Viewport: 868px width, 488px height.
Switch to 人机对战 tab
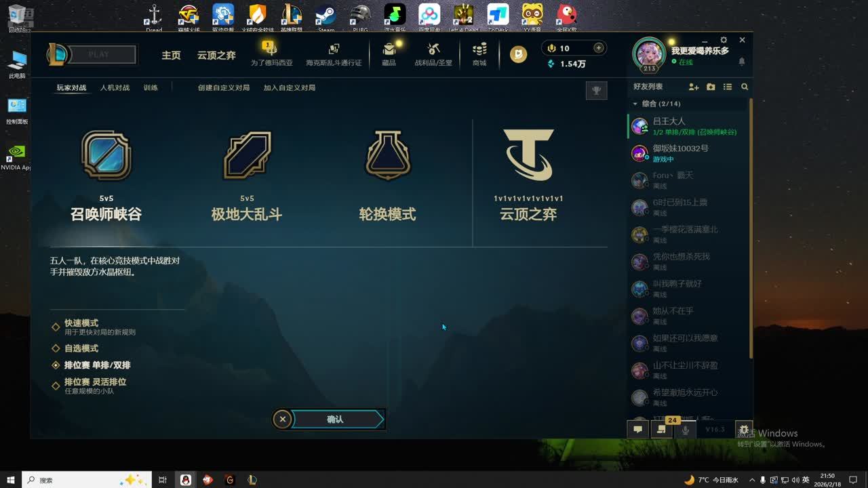(115, 88)
